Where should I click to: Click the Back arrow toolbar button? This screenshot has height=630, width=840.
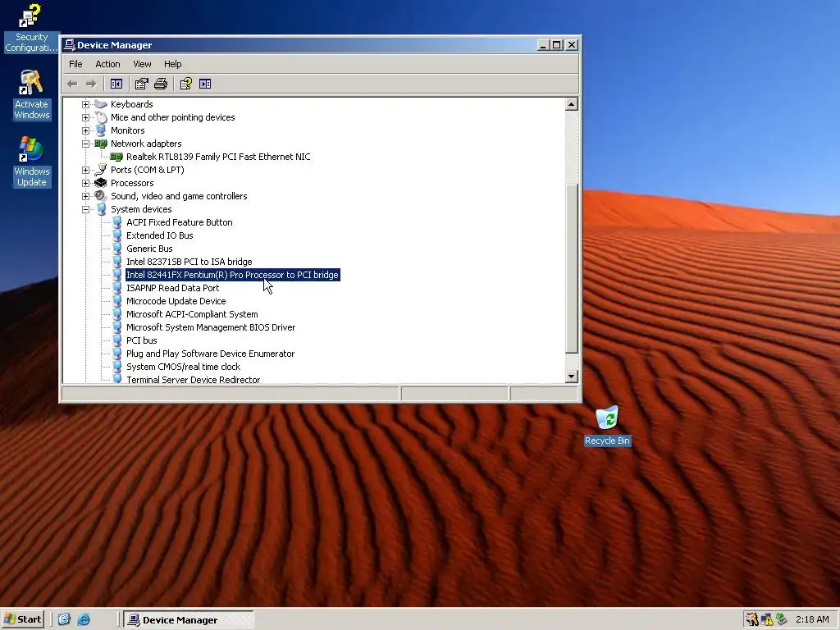click(72, 84)
